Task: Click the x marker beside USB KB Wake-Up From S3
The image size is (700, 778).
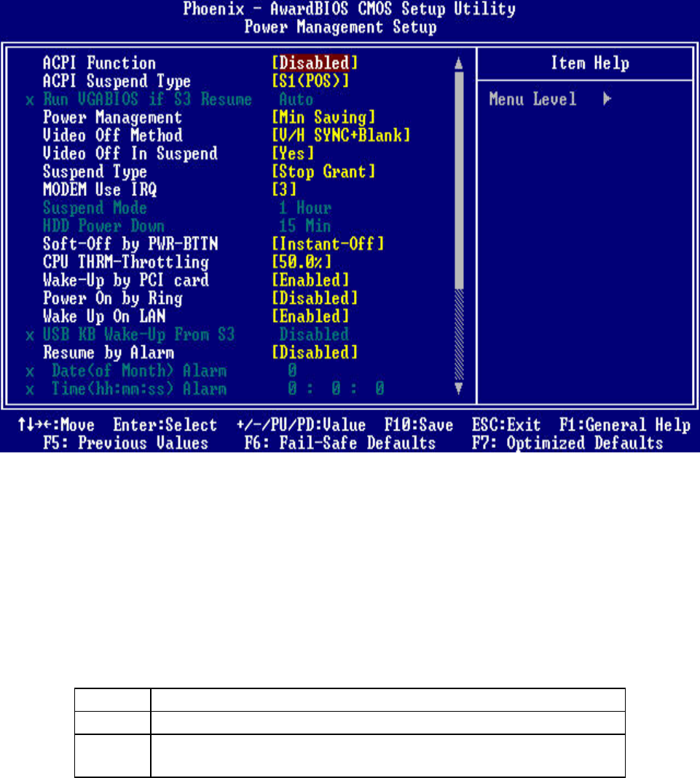Action: tap(30, 335)
